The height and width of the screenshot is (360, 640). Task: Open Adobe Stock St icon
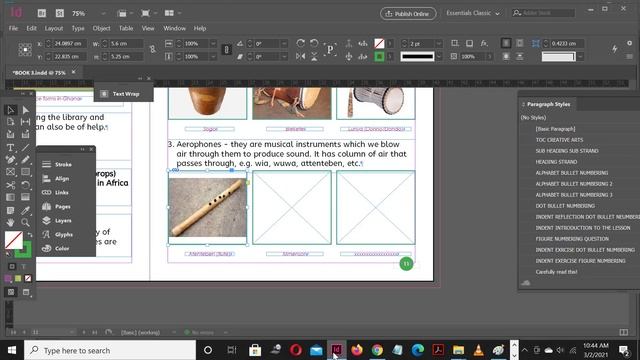coord(60,13)
